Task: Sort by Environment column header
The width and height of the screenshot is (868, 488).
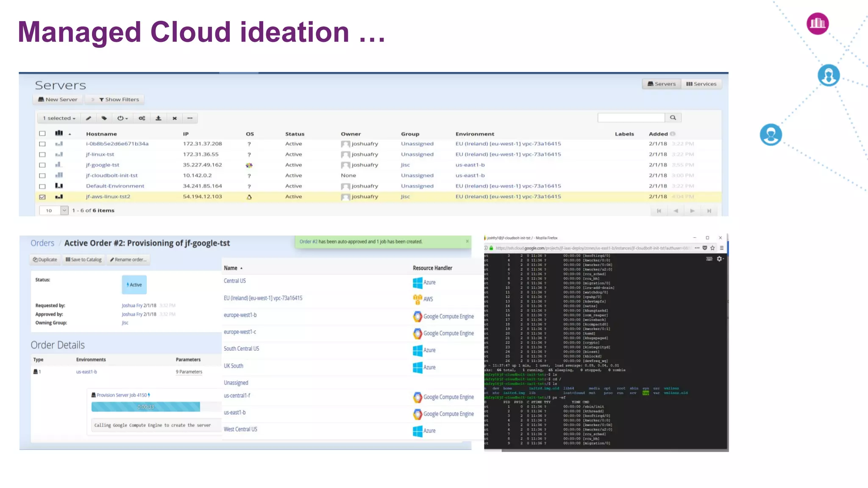Action: click(475, 134)
